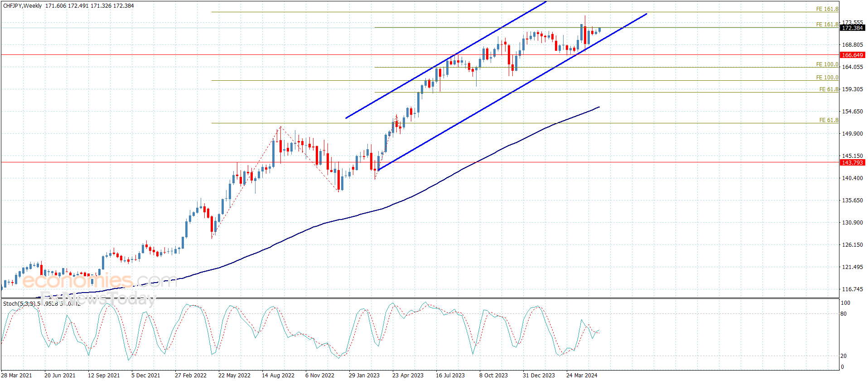Viewport: 868px width, 381px height.
Task: Click the 164.055 price axis label
Action: coord(852,67)
